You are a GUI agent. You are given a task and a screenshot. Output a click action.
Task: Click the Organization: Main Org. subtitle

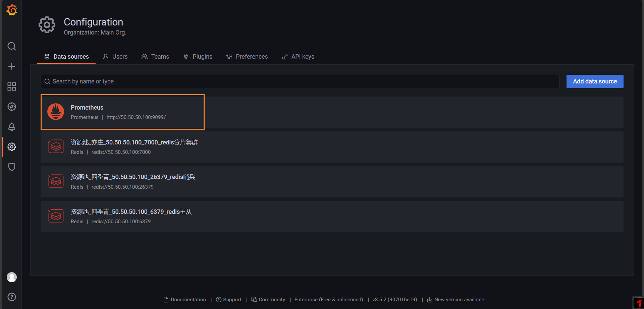[95, 33]
